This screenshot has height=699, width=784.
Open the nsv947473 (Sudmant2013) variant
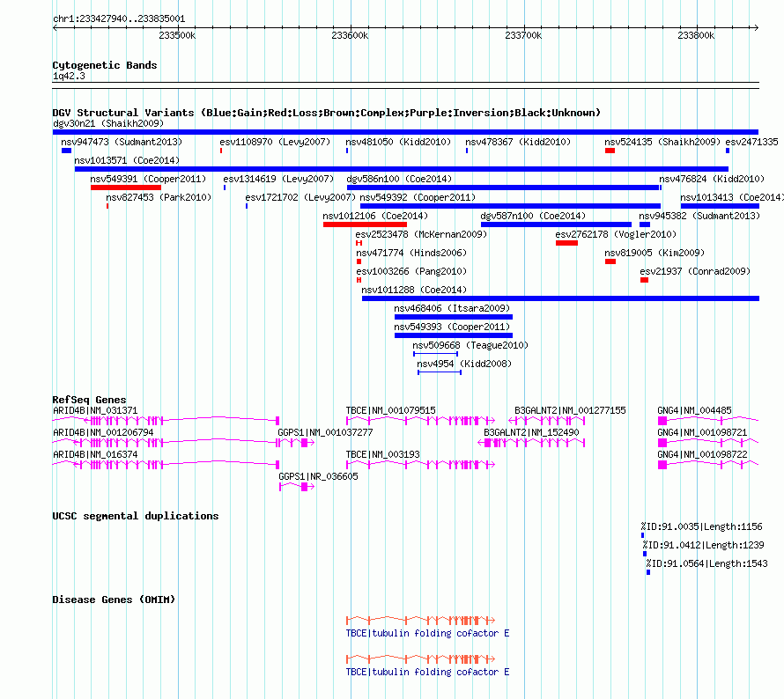tap(122, 142)
